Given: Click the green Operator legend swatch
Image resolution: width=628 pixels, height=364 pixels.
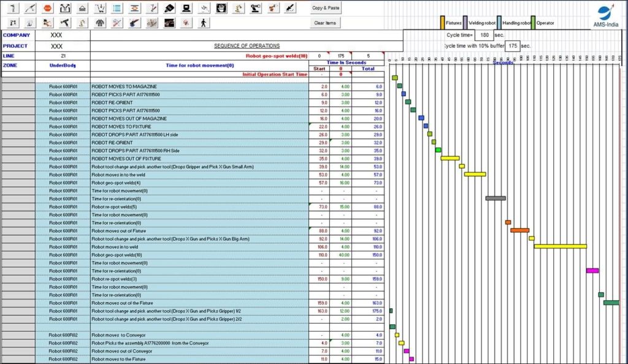Looking at the screenshot, I should pos(532,22).
